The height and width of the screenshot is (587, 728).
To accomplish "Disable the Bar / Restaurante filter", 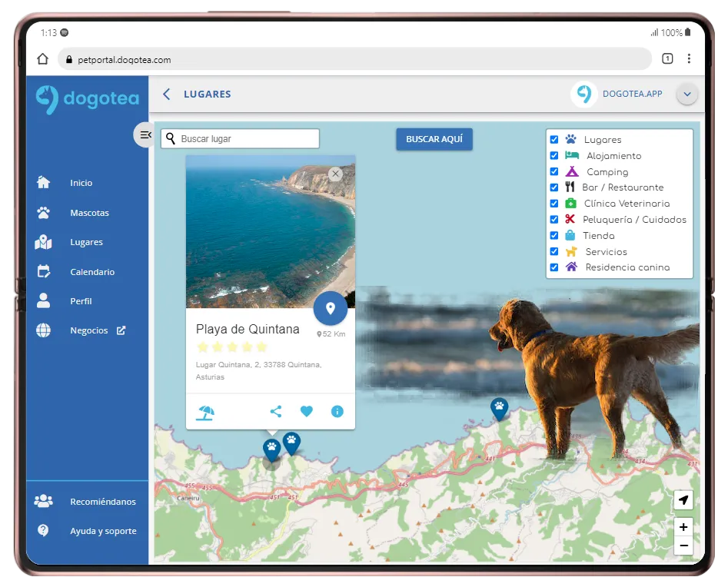I will click(553, 187).
